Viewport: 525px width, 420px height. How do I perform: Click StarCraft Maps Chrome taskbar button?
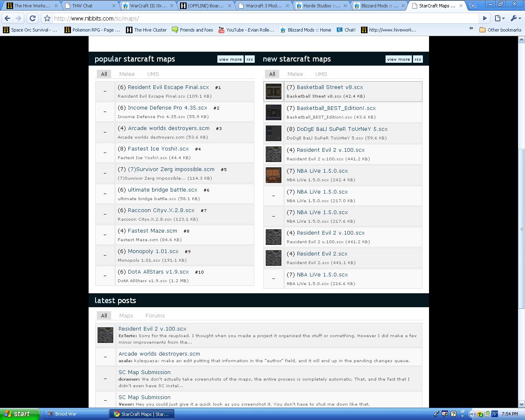[x=142, y=414]
